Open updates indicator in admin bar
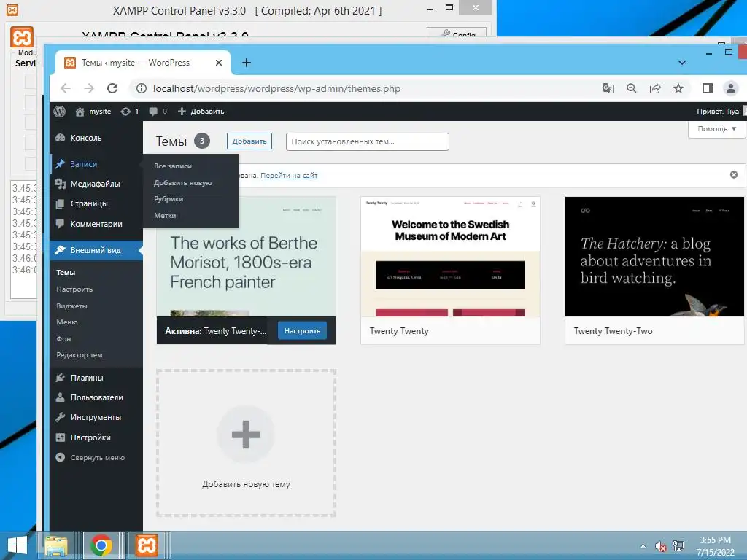 (129, 112)
